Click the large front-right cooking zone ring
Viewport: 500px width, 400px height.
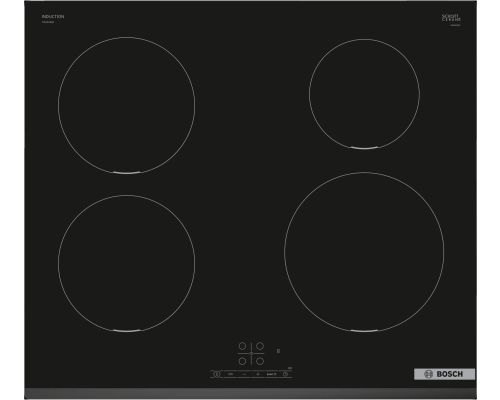pos(364,252)
